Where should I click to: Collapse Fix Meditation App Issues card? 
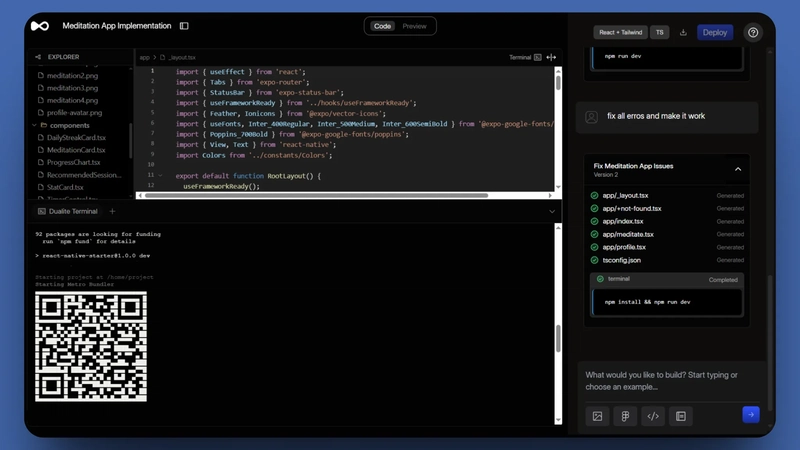click(x=738, y=169)
